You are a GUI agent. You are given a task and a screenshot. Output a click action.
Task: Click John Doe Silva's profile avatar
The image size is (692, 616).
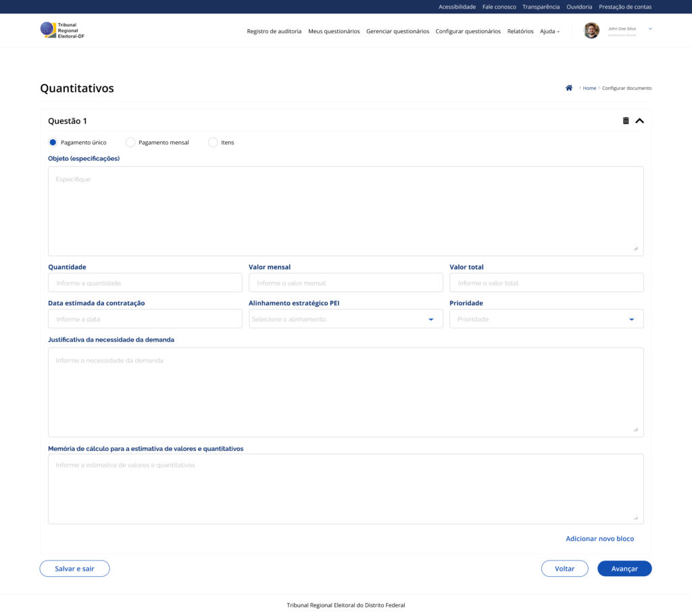[591, 30]
